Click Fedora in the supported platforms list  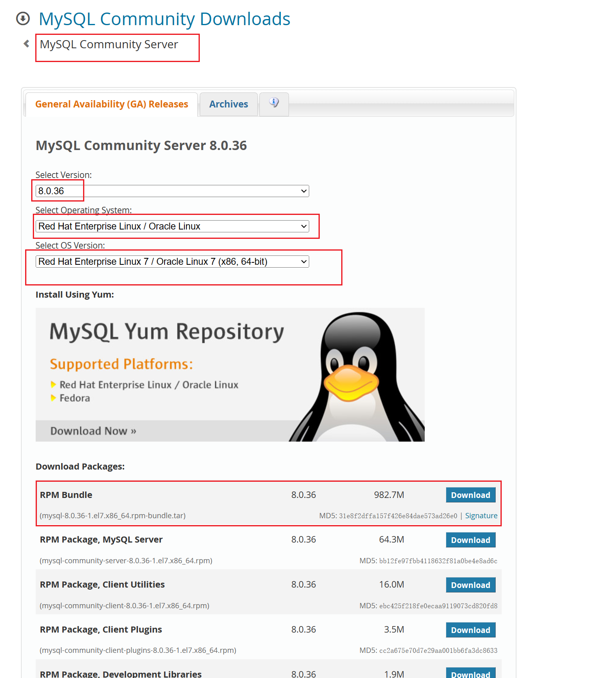75,398
